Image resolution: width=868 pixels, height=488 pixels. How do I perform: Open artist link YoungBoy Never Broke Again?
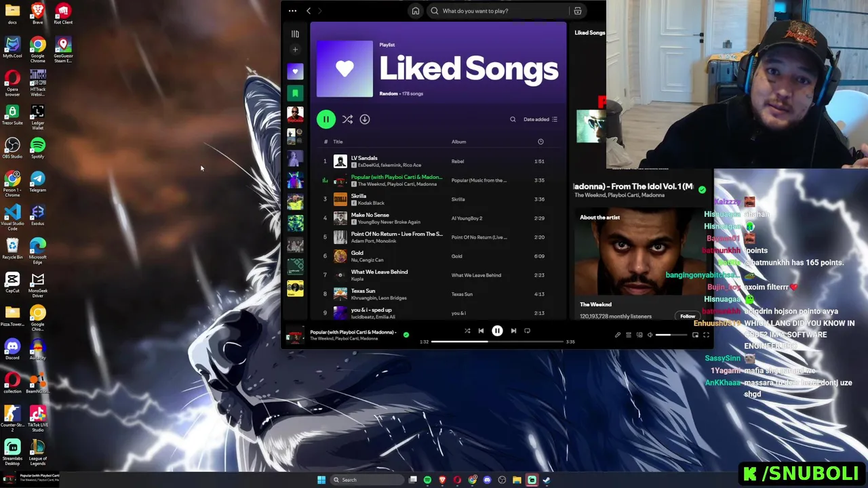[x=389, y=222]
